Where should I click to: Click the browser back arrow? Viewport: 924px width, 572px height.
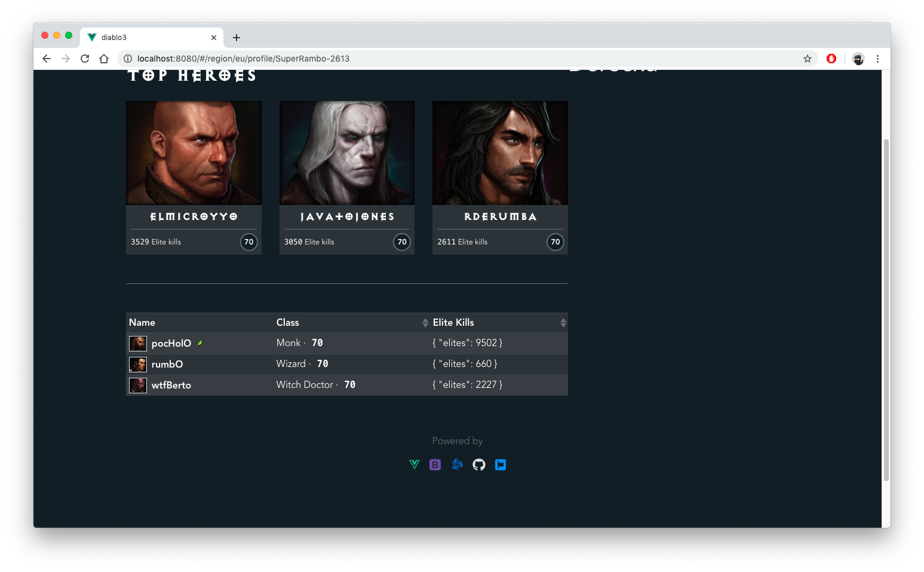[x=47, y=59]
